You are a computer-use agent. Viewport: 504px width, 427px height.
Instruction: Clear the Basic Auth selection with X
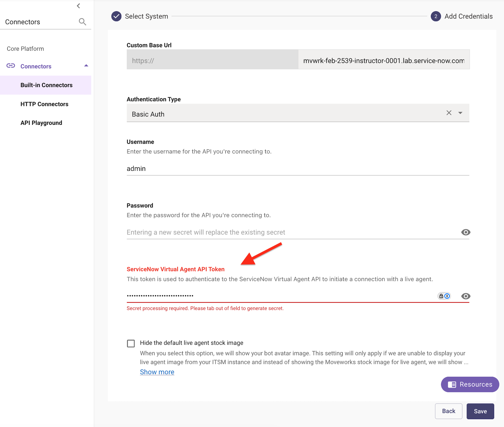(x=449, y=113)
